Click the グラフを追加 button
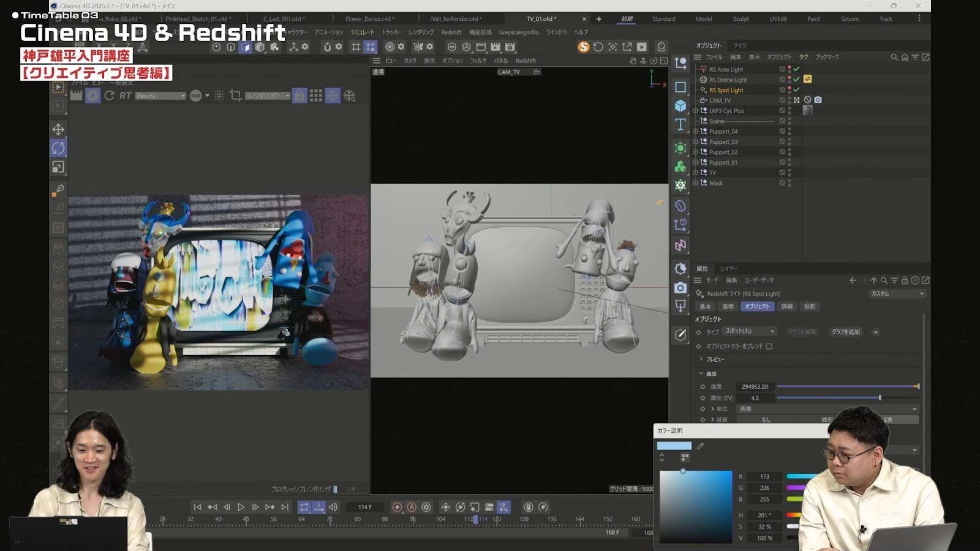The image size is (980, 551). tap(845, 332)
